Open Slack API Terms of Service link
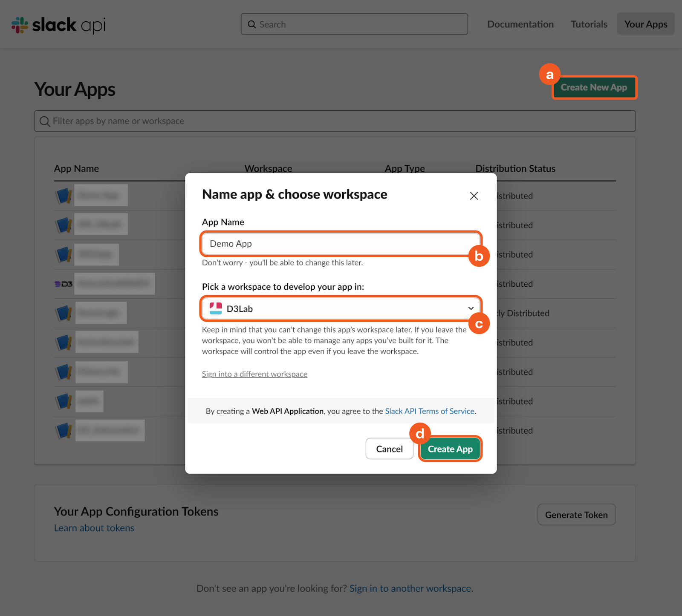The image size is (682, 616). tap(429, 411)
